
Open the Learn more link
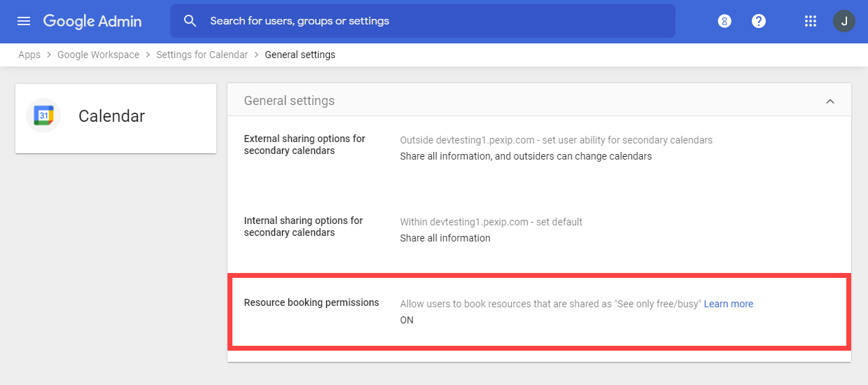pos(728,304)
